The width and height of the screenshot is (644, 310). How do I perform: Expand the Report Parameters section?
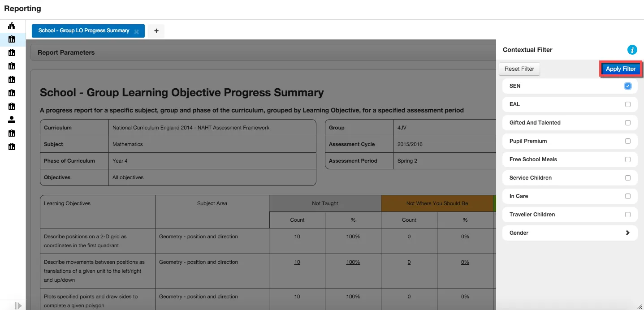pos(264,52)
